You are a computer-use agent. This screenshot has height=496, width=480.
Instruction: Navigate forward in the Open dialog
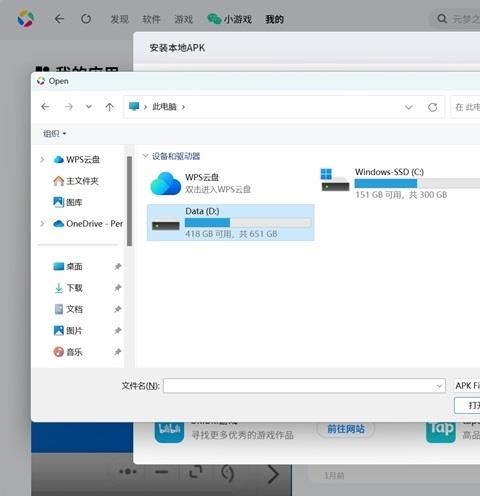pos(69,107)
